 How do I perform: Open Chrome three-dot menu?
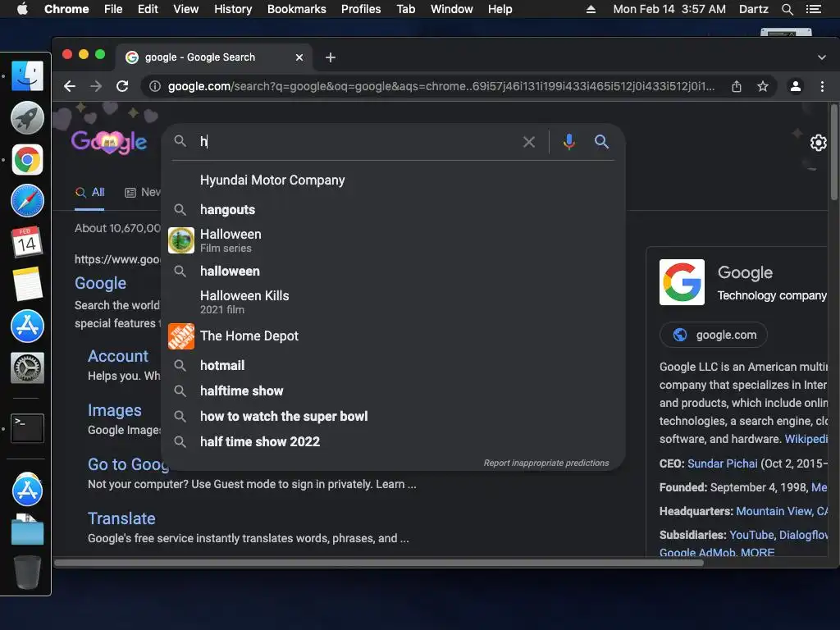[822, 86]
